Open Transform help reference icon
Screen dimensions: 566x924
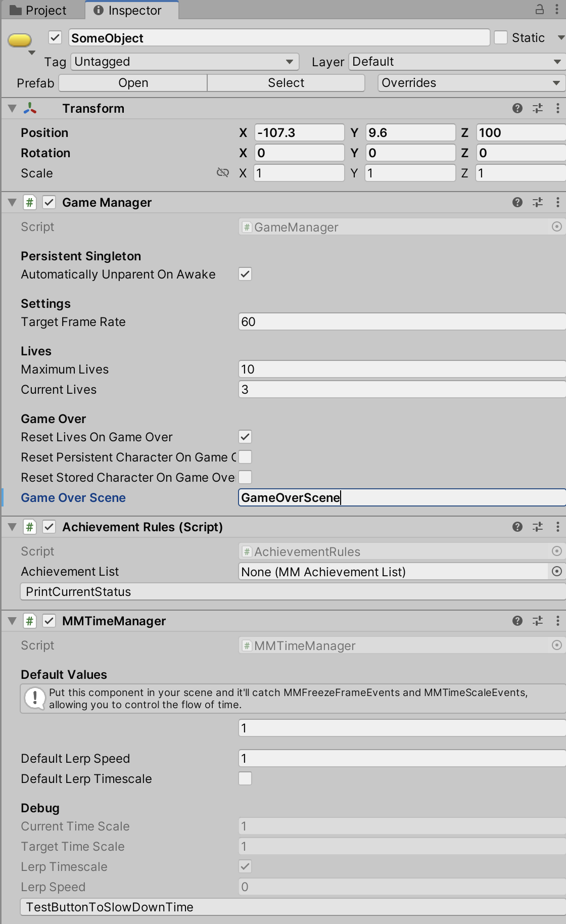[517, 108]
